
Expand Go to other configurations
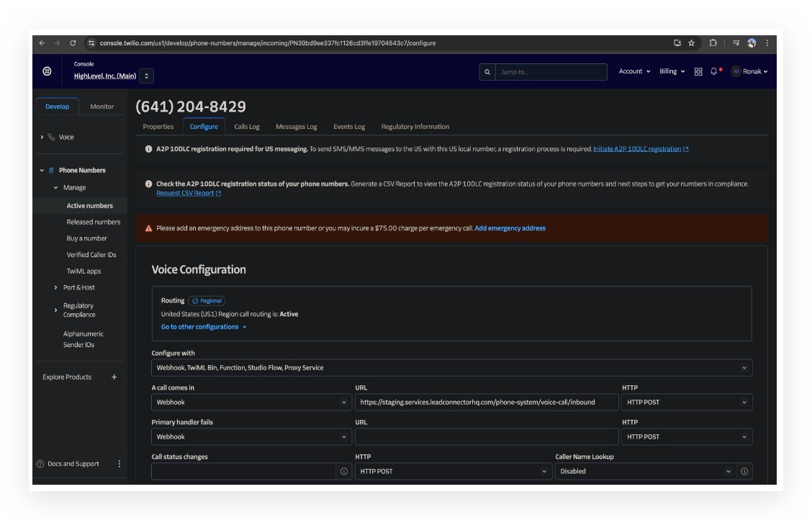(204, 327)
